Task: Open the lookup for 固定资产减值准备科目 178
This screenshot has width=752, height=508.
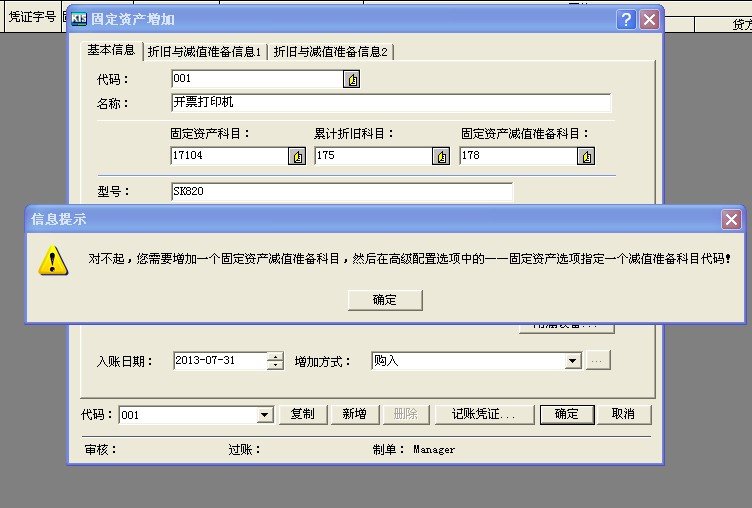Action: coord(587,156)
